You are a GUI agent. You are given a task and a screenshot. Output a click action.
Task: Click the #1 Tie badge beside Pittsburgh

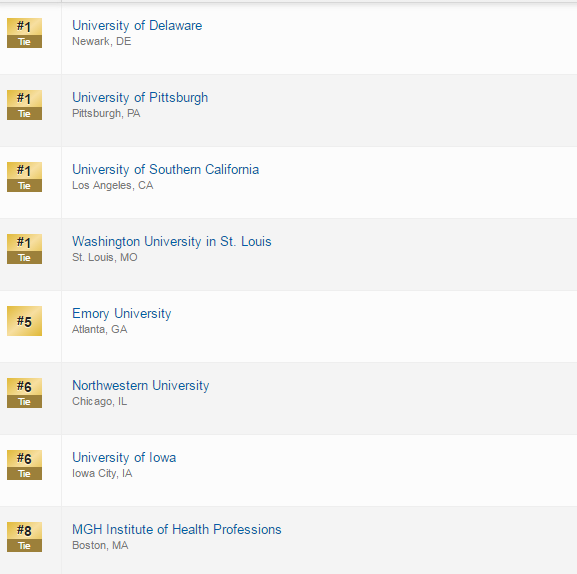click(x=24, y=105)
